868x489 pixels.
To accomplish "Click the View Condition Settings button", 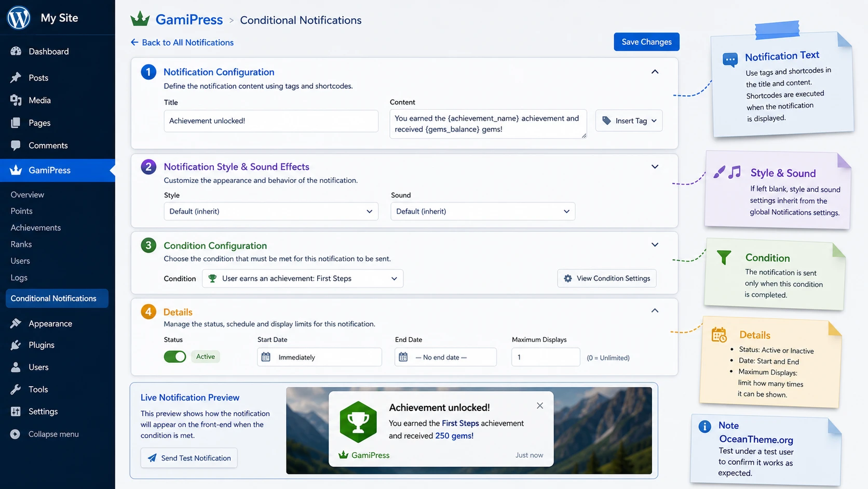I will tap(607, 279).
